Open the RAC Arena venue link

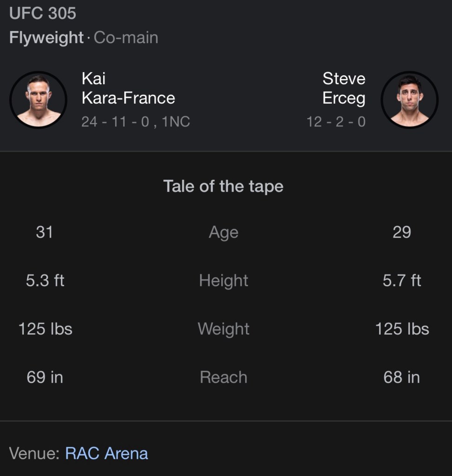(106, 453)
